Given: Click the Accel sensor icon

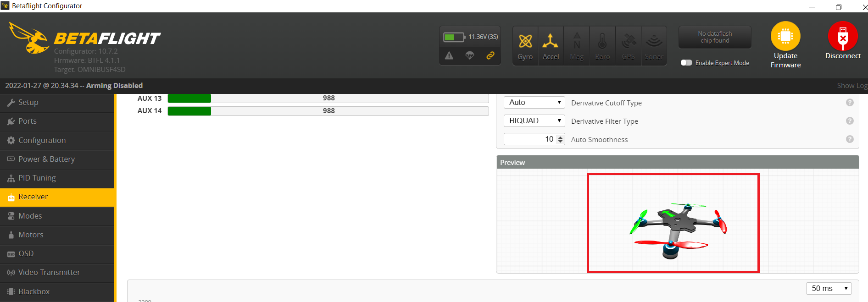Looking at the screenshot, I should [551, 41].
